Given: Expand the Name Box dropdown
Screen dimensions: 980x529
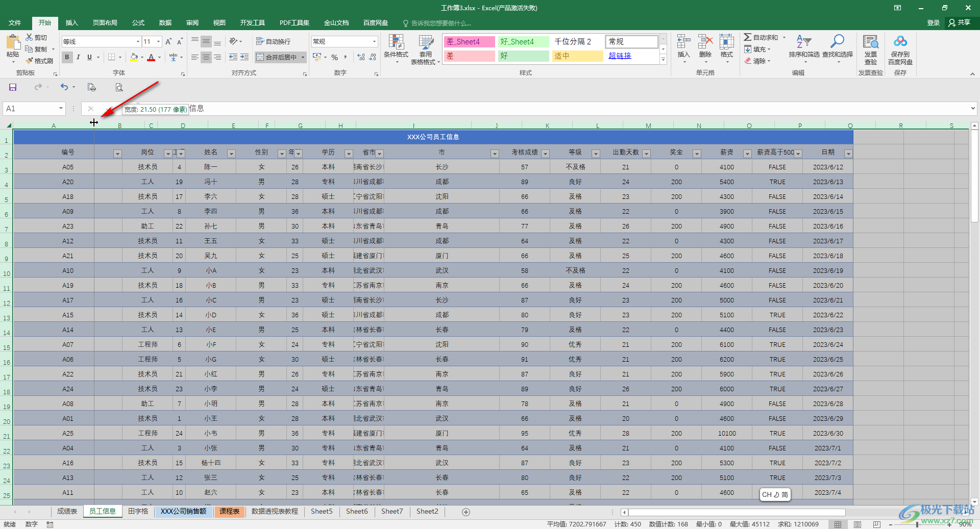Looking at the screenshot, I should tap(61, 108).
